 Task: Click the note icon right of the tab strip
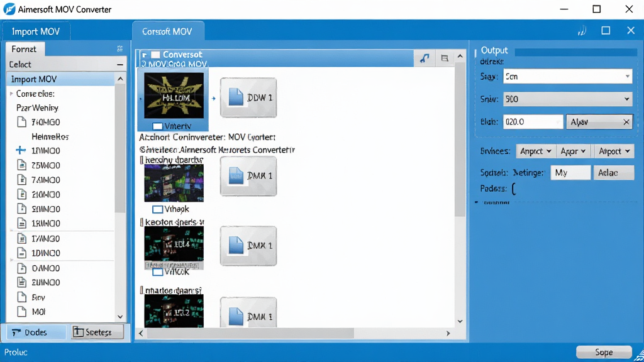[x=582, y=31]
